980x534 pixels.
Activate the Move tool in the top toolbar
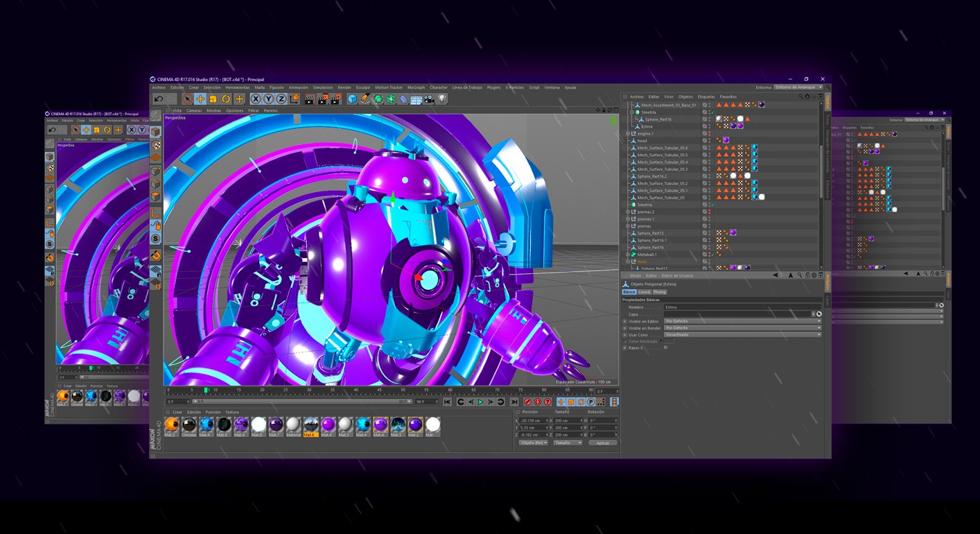200,99
